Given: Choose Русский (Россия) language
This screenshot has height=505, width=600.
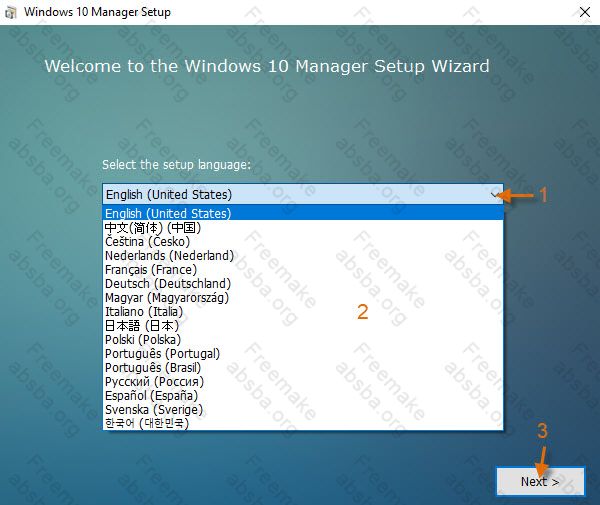Looking at the screenshot, I should point(303,381).
